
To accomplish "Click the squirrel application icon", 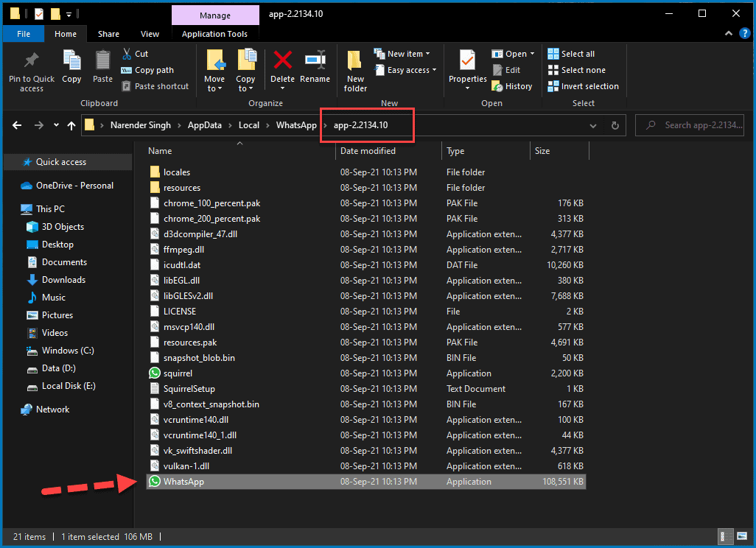I will (x=154, y=373).
